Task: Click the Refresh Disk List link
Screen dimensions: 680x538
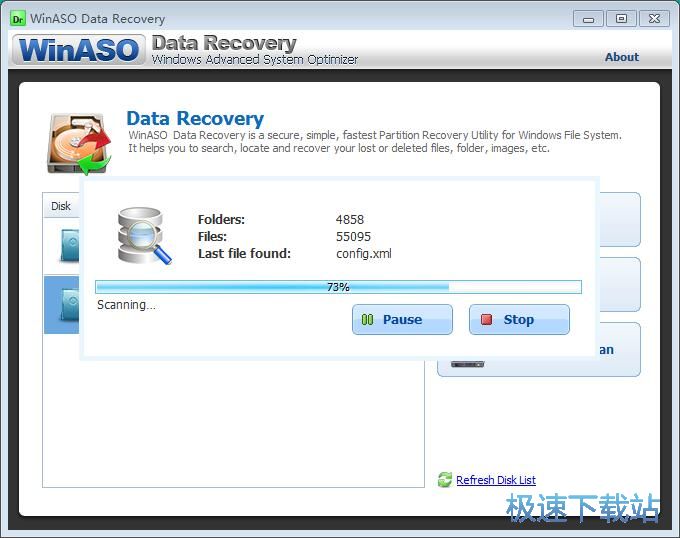Action: point(496,480)
